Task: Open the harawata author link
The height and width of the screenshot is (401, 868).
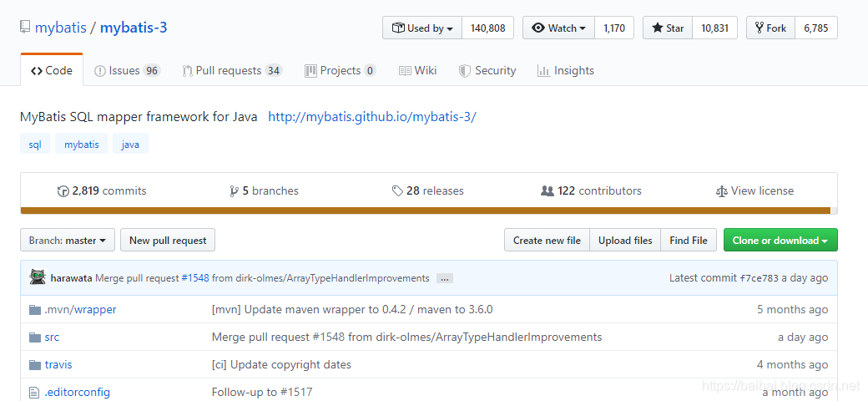Action: pyautogui.click(x=72, y=278)
